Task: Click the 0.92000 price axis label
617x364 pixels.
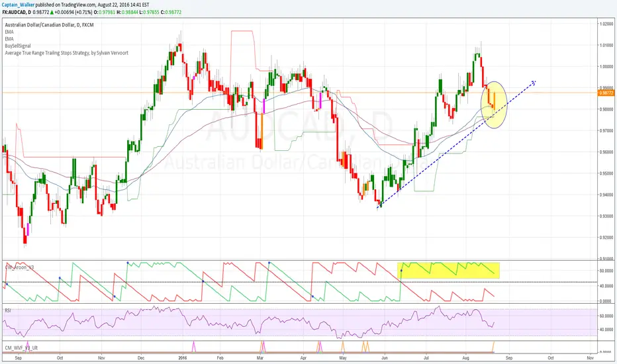Action: point(606,238)
